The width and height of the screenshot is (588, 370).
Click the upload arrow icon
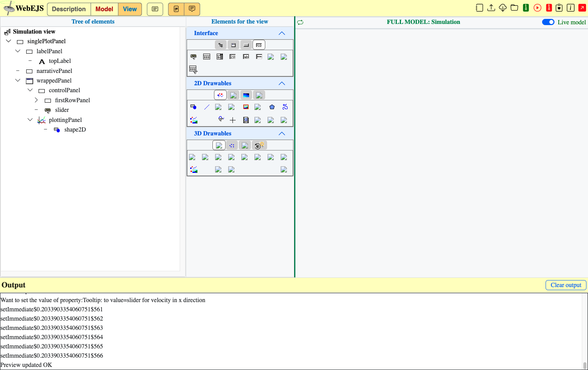[x=491, y=8]
